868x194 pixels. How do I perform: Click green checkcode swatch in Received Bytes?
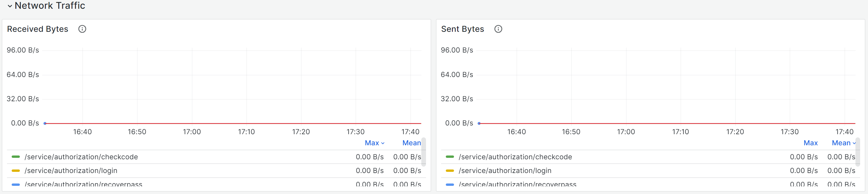(15, 157)
